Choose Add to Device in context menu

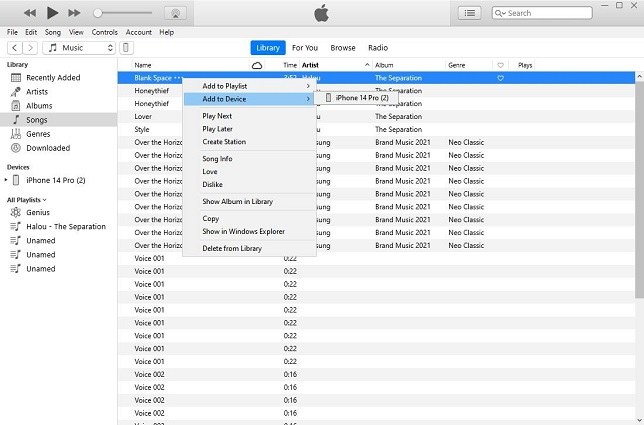click(x=249, y=99)
